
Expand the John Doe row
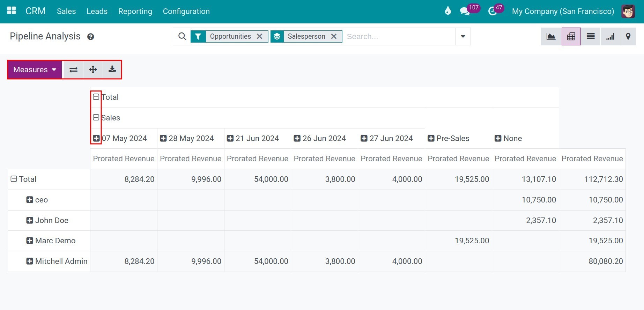click(30, 220)
